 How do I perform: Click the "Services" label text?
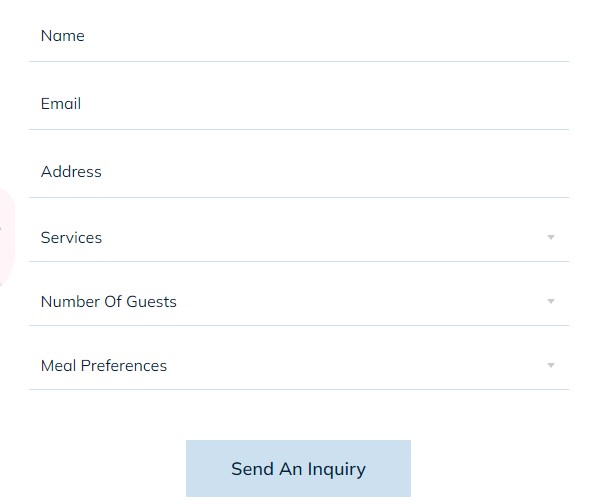71,238
